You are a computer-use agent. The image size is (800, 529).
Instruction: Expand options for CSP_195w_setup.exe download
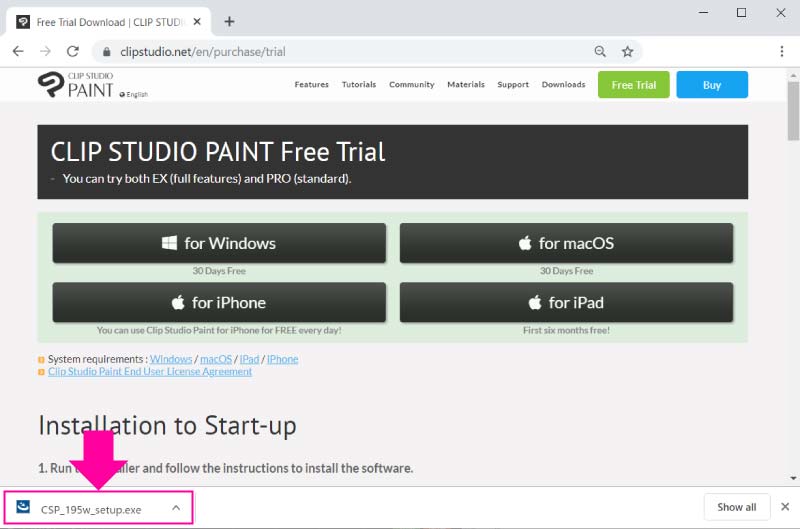point(176,508)
